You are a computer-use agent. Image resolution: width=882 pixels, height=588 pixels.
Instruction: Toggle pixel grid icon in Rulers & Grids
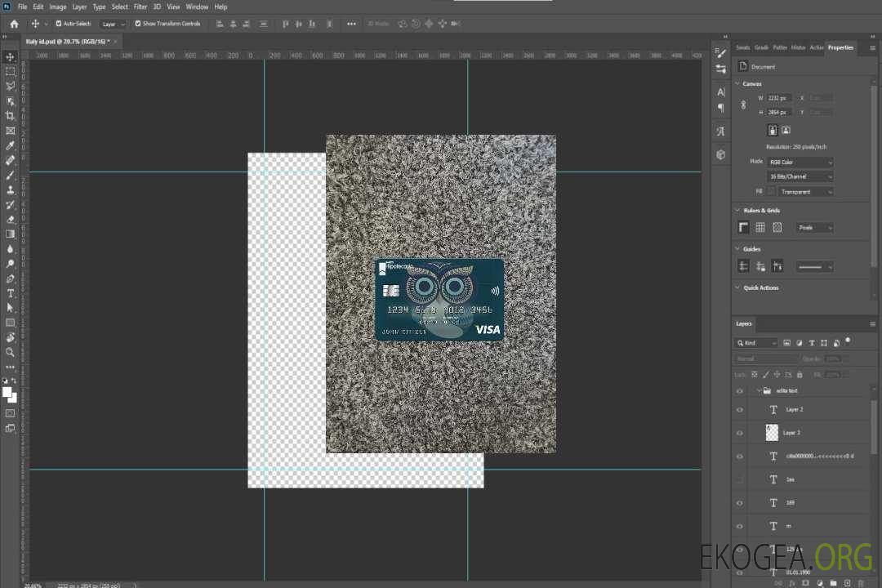(x=777, y=228)
